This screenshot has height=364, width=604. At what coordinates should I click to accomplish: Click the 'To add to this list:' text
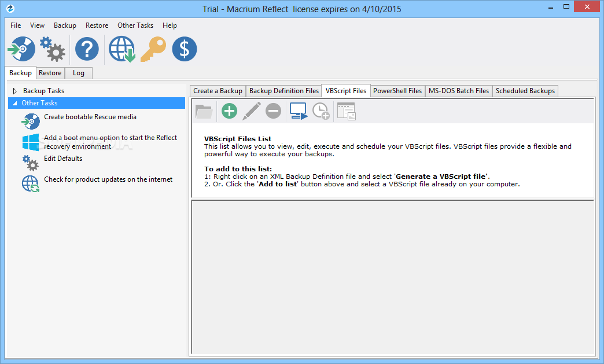238,169
